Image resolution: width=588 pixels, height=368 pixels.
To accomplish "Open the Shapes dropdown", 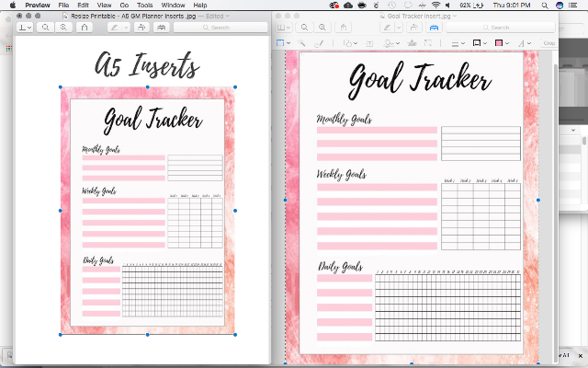I will pyautogui.click(x=350, y=43).
